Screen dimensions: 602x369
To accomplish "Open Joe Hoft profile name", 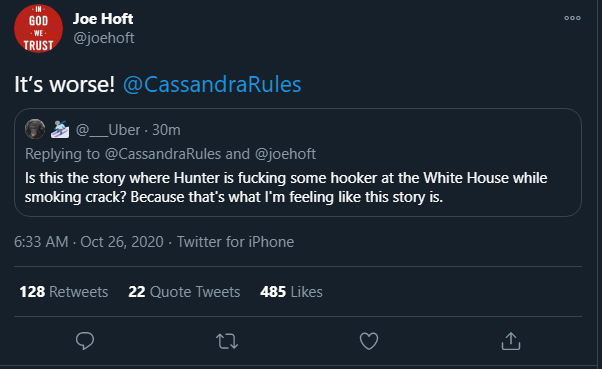I will click(x=103, y=18).
